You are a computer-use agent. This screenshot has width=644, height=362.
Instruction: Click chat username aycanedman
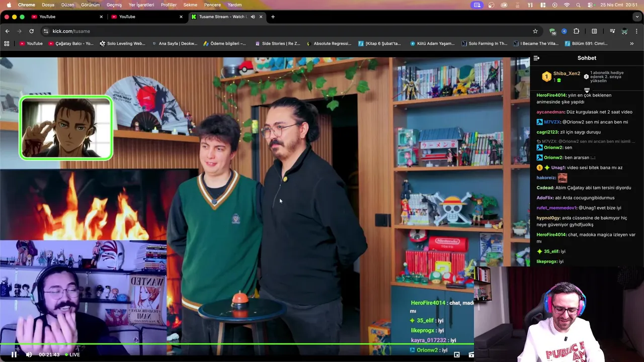point(550,112)
